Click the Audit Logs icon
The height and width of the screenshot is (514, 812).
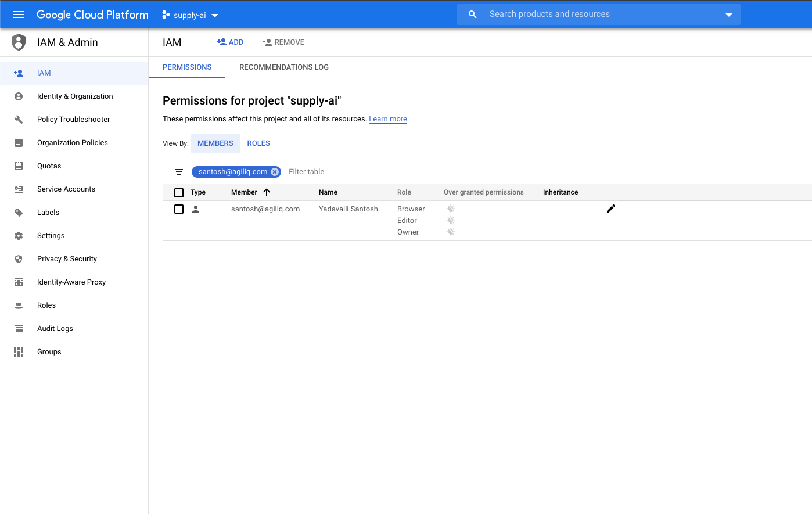(19, 329)
